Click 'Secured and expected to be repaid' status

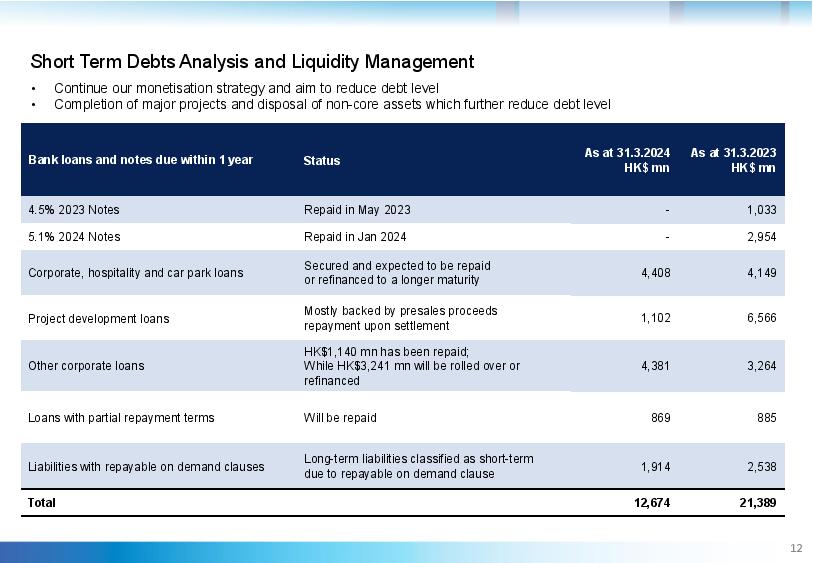[x=397, y=273]
